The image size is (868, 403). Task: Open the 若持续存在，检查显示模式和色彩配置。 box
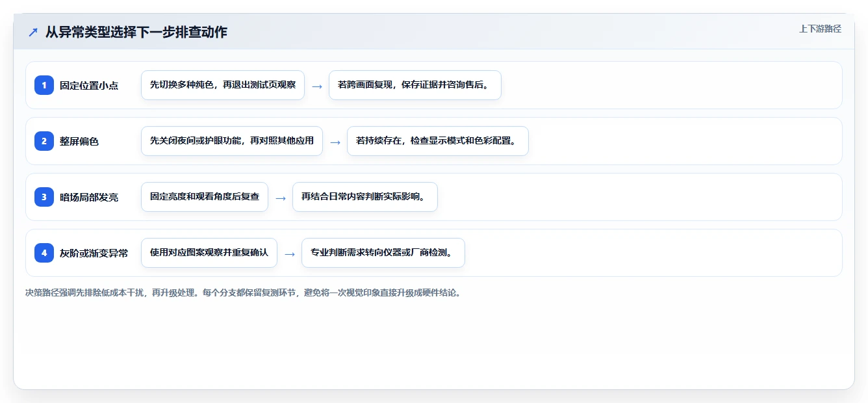pos(438,141)
